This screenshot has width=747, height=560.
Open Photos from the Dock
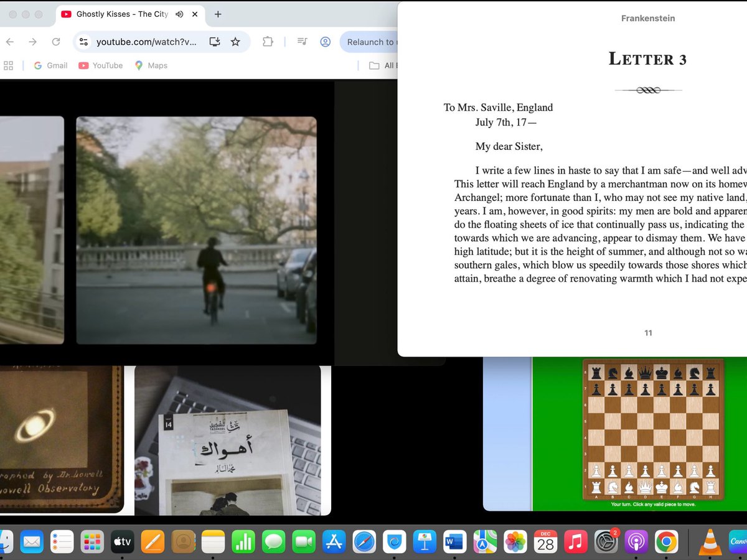(515, 542)
